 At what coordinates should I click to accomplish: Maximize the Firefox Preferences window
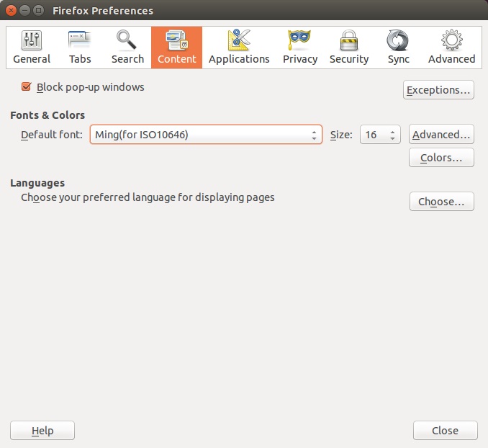[38, 10]
